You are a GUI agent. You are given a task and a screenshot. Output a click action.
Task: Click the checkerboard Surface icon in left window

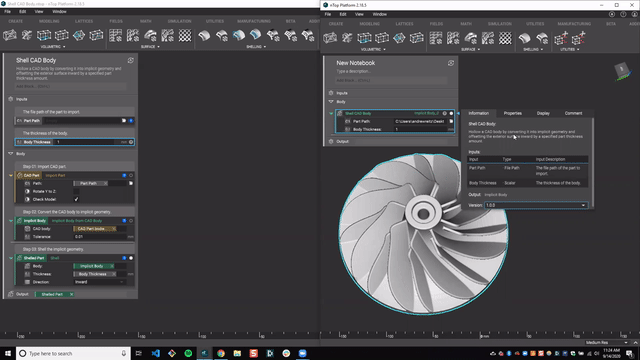185,36
